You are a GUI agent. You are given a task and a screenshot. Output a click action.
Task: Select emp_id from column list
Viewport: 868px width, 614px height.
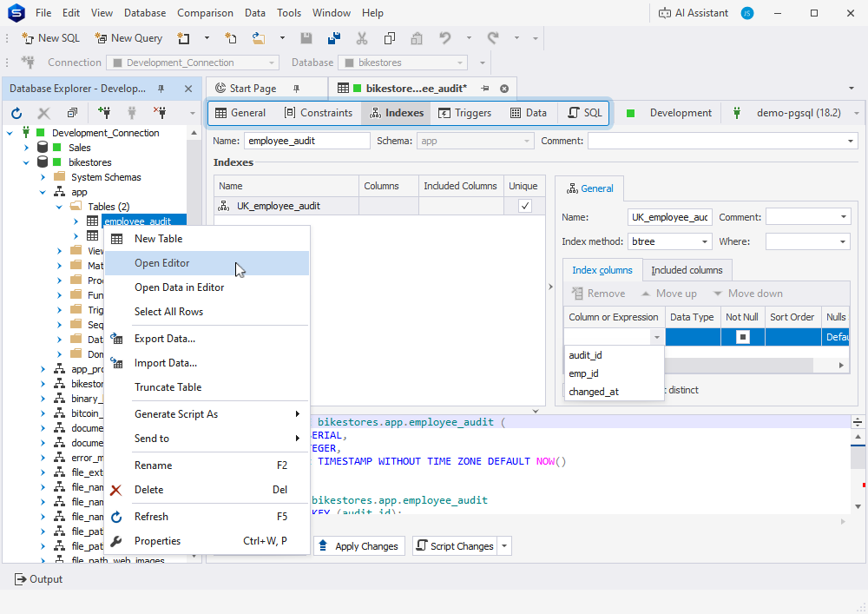coord(614,373)
